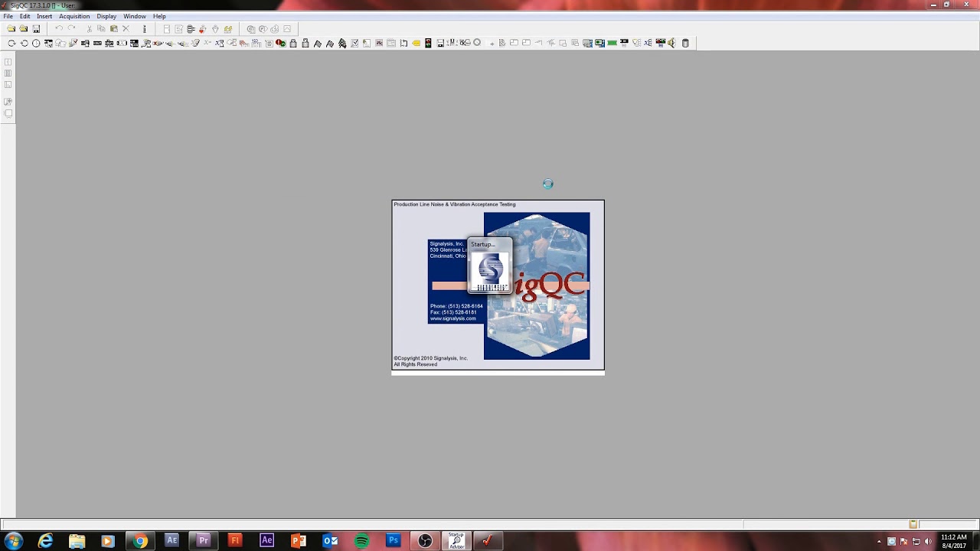Click the gray cylinder icon at toolbar end
This screenshot has height=551, width=980.
tap(685, 43)
